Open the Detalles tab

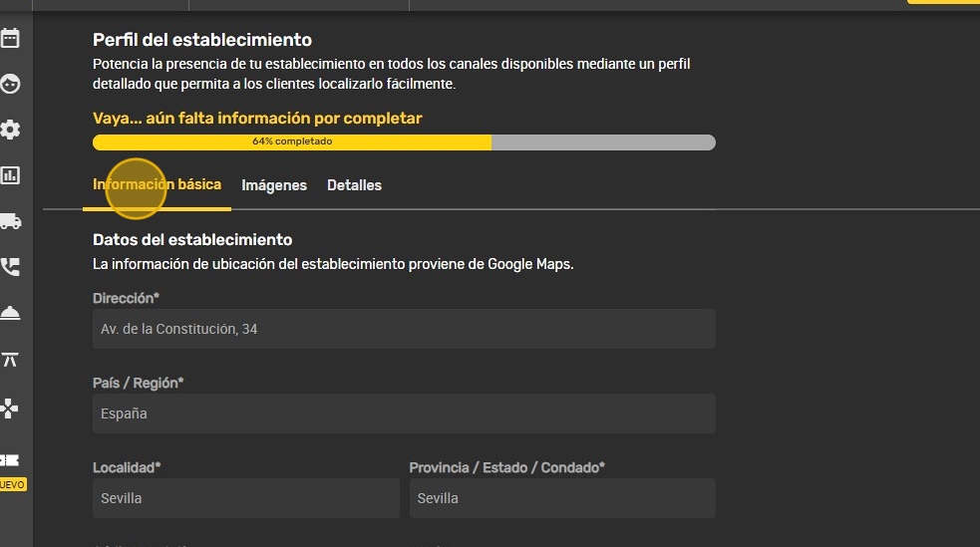354,185
